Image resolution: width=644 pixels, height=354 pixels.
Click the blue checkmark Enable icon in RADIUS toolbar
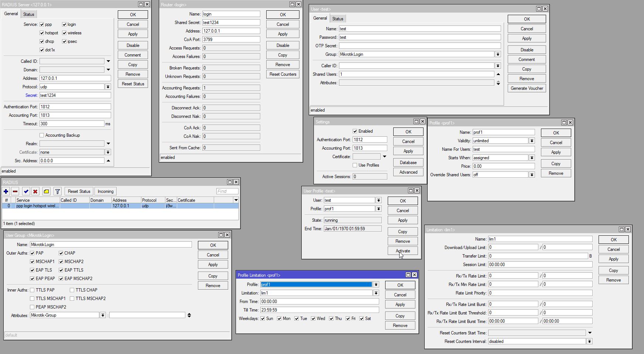point(26,191)
